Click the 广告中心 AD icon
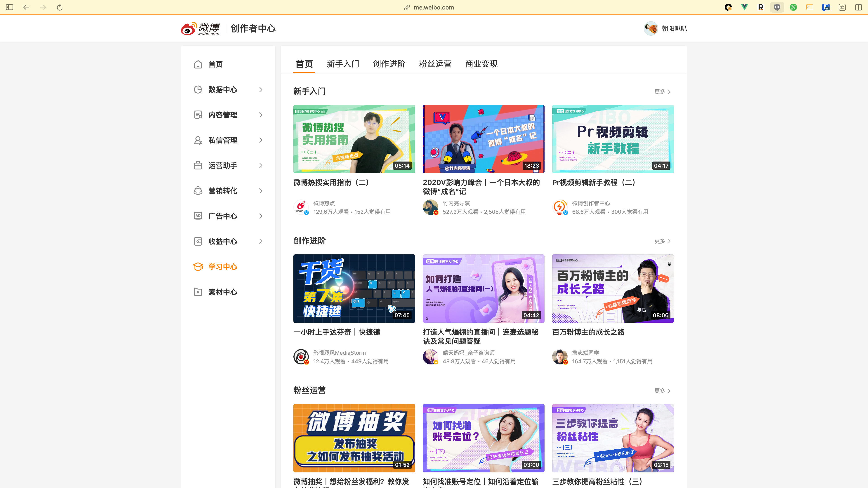 point(198,216)
